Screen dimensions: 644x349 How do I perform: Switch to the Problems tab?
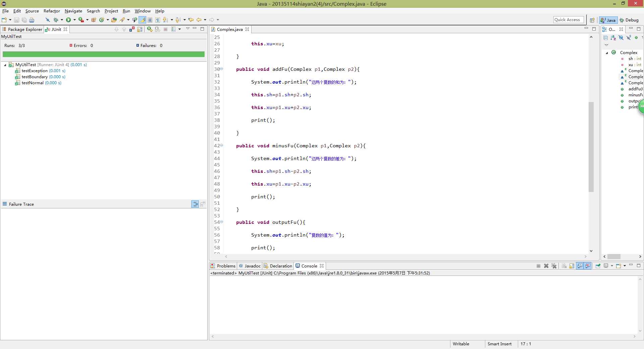click(223, 266)
